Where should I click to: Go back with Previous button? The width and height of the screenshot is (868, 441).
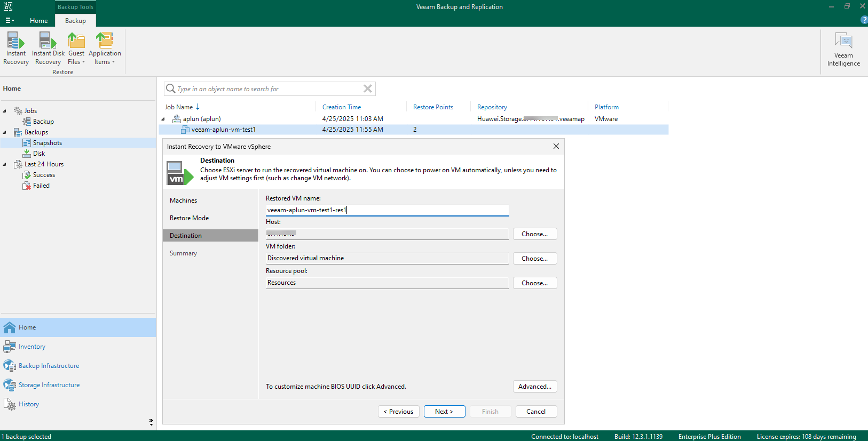point(399,412)
